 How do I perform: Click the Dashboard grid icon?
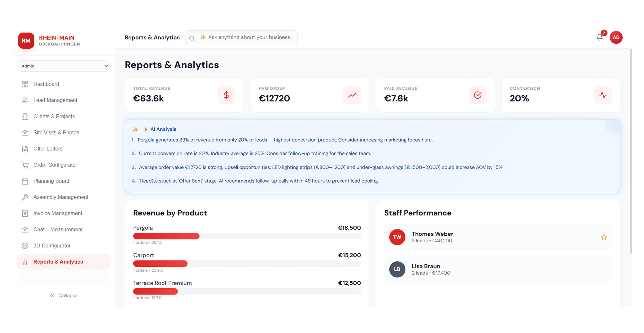pos(25,84)
